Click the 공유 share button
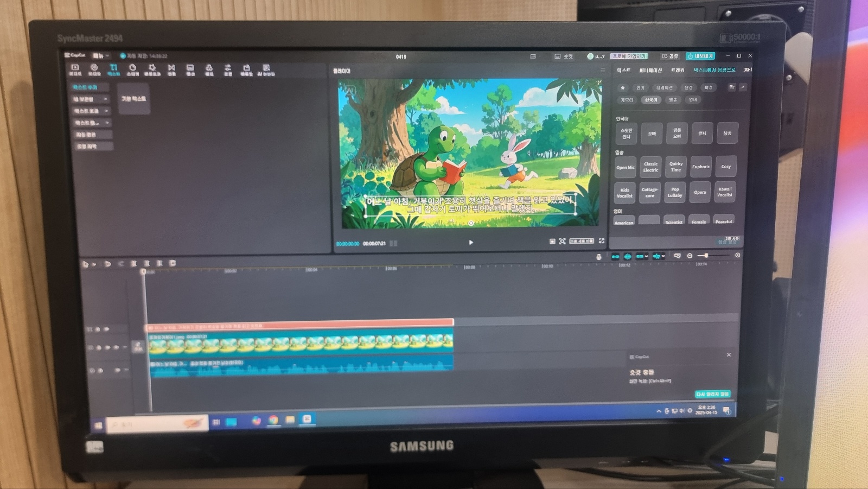The image size is (868, 489). [x=671, y=56]
